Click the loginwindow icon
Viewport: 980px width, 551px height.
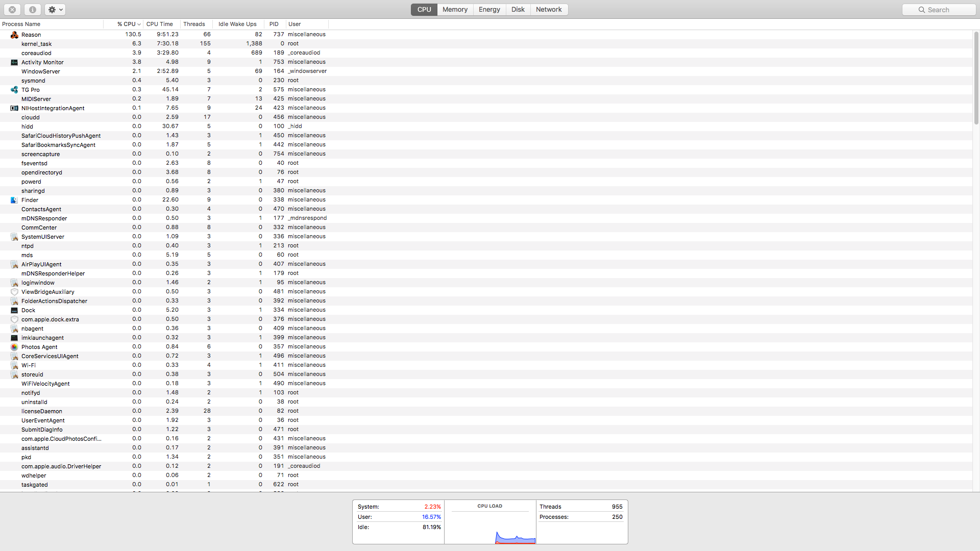tap(14, 283)
